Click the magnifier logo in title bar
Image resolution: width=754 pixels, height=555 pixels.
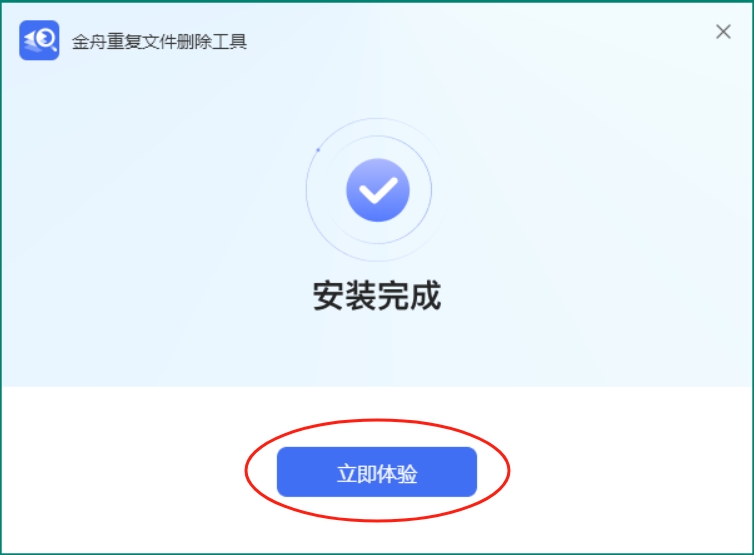tap(39, 40)
